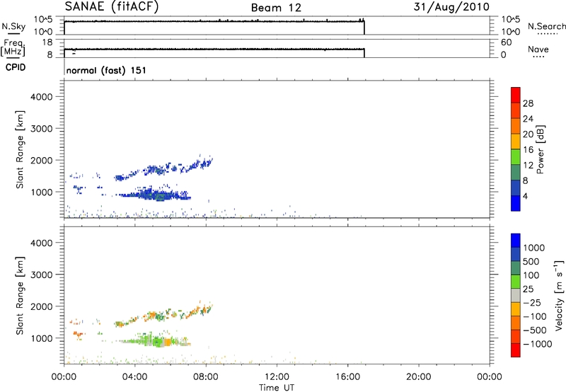This screenshot has height=392, width=566.
Task: Click the Beam 12 label
Action: [276, 8]
